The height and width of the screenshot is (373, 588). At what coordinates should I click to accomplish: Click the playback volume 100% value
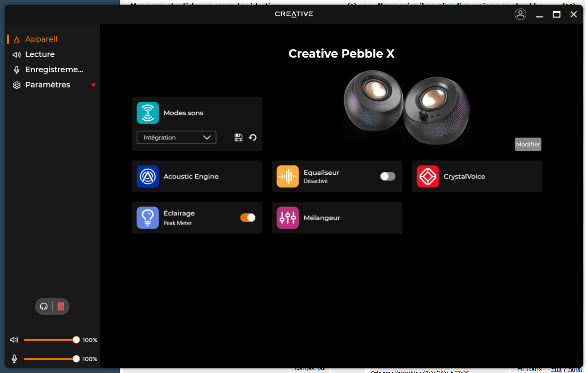click(x=90, y=340)
